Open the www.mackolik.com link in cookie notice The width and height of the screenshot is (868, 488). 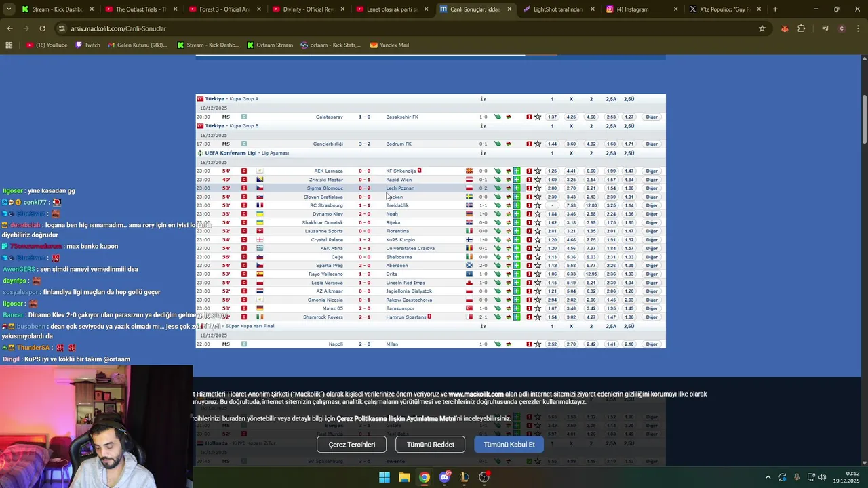[475, 394]
